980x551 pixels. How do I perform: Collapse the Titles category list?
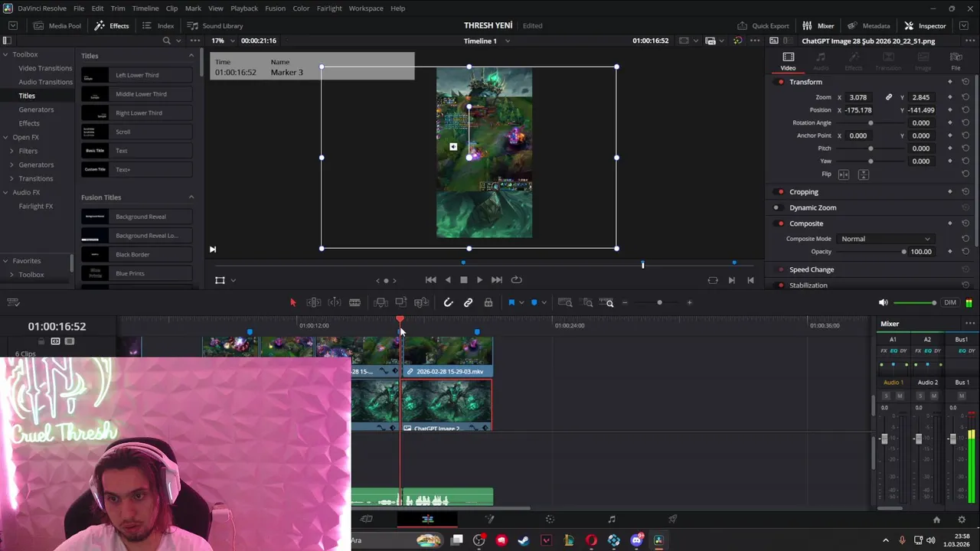[x=191, y=56]
